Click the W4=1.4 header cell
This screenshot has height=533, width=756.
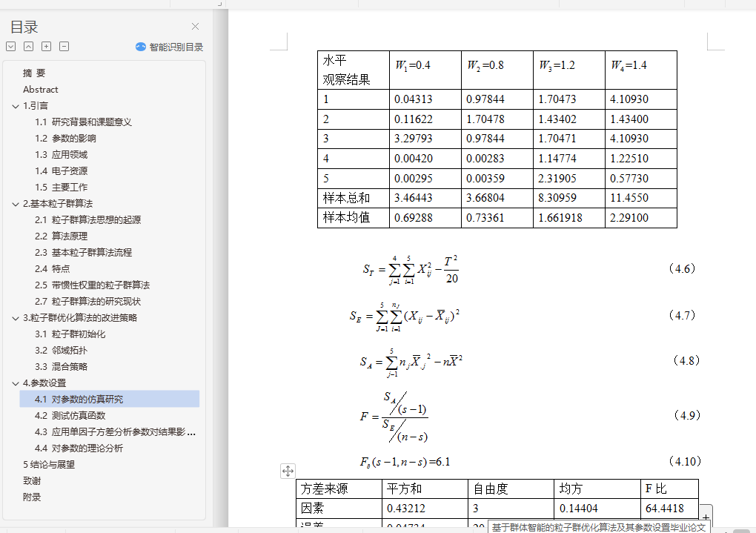[x=641, y=70]
